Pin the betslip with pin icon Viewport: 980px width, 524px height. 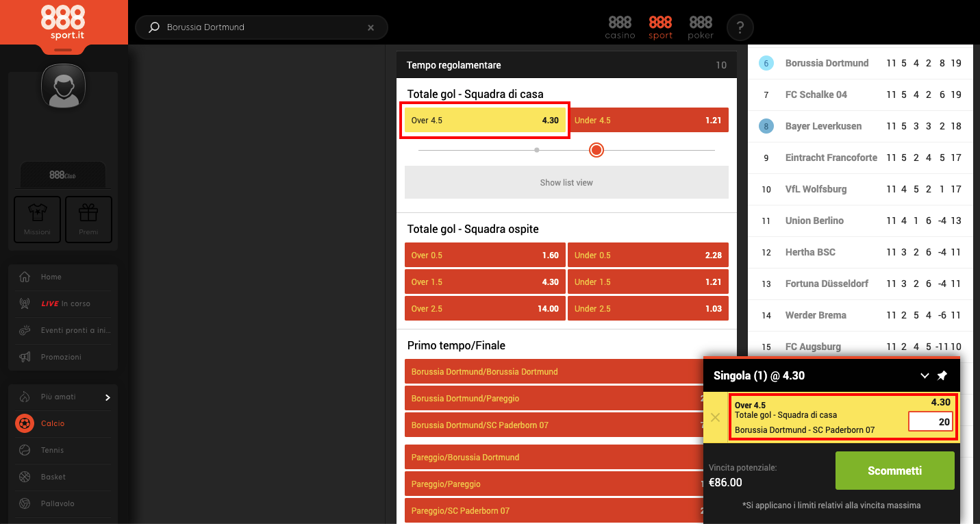(x=942, y=375)
